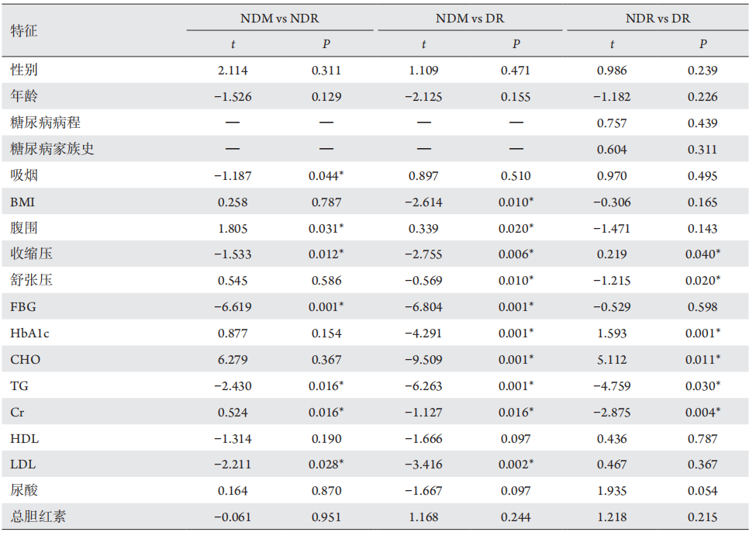Select the 收缩压 row label

(31, 254)
